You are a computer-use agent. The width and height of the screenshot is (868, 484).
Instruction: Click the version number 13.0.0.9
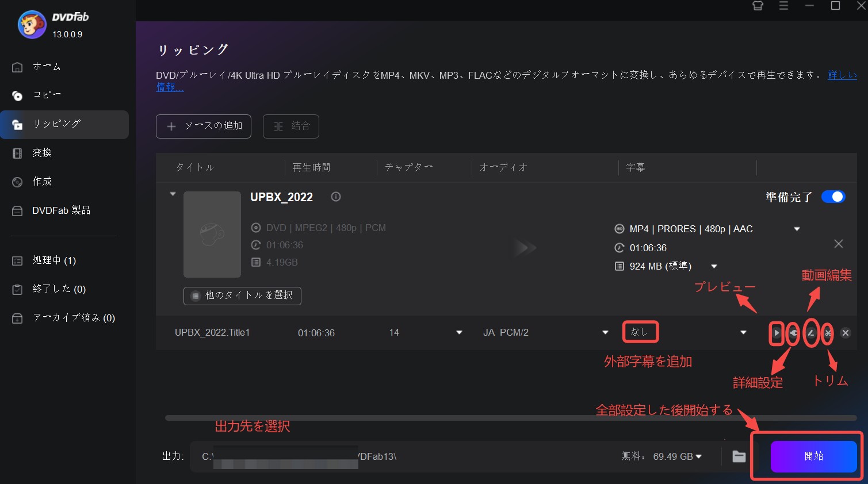click(67, 34)
